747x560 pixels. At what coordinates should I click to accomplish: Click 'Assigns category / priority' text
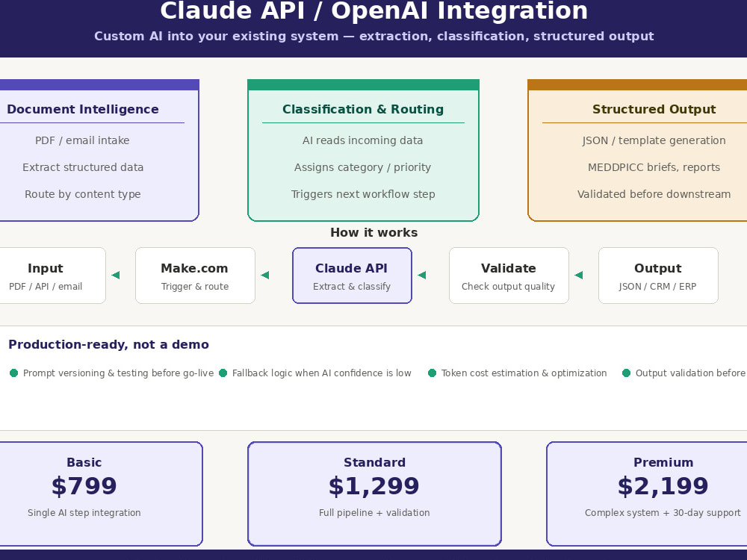pos(362,167)
